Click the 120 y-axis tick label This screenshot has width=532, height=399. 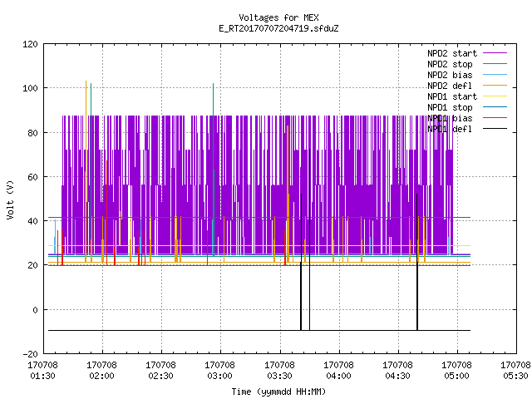30,44
